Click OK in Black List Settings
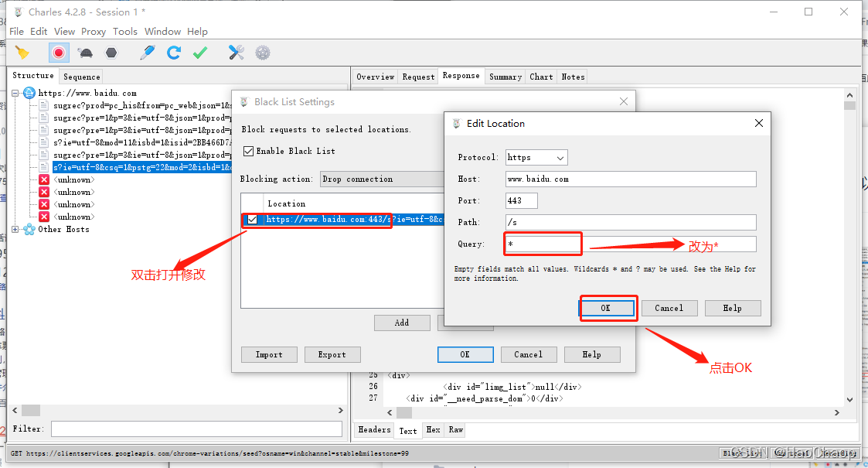Image resolution: width=868 pixels, height=468 pixels. [465, 354]
